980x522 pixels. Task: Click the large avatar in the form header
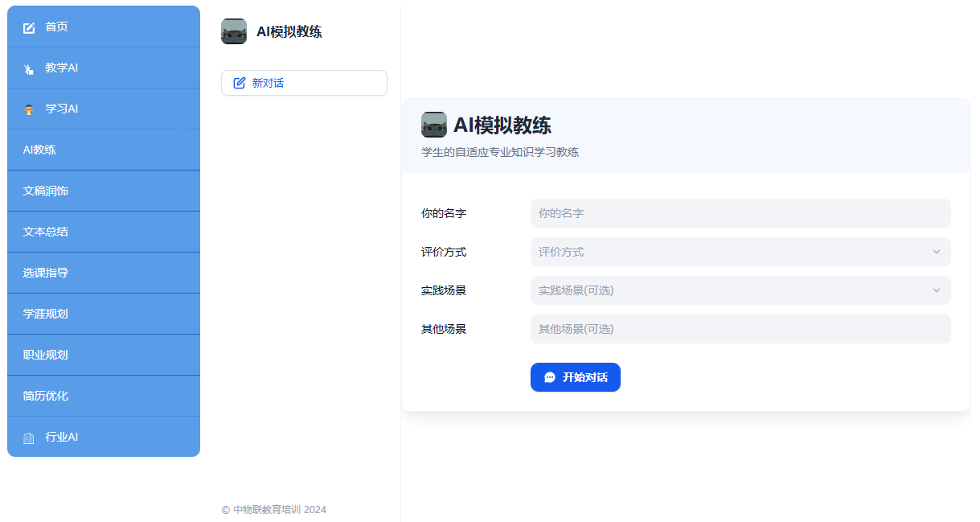click(x=434, y=125)
